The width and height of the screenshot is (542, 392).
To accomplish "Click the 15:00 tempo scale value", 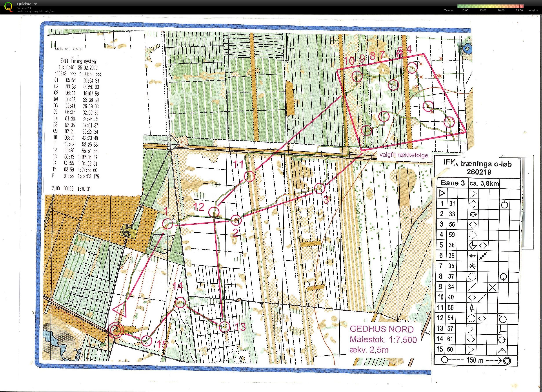I will [483, 11].
